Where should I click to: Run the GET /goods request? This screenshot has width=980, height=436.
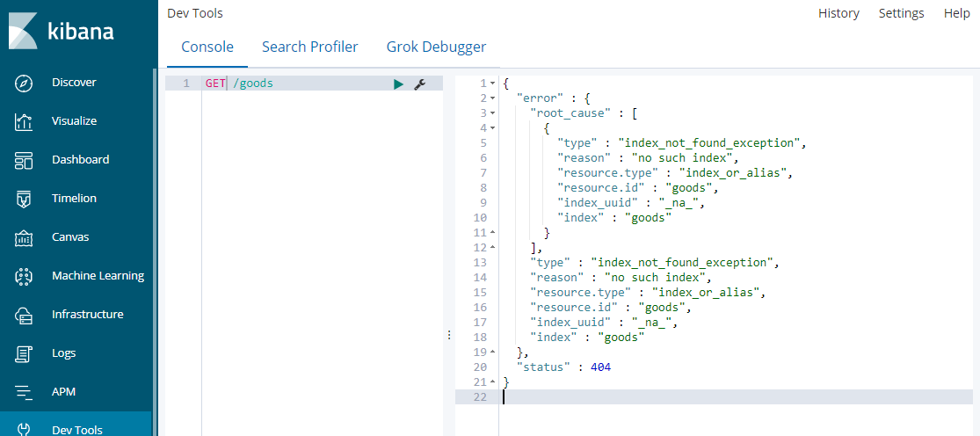click(x=398, y=84)
